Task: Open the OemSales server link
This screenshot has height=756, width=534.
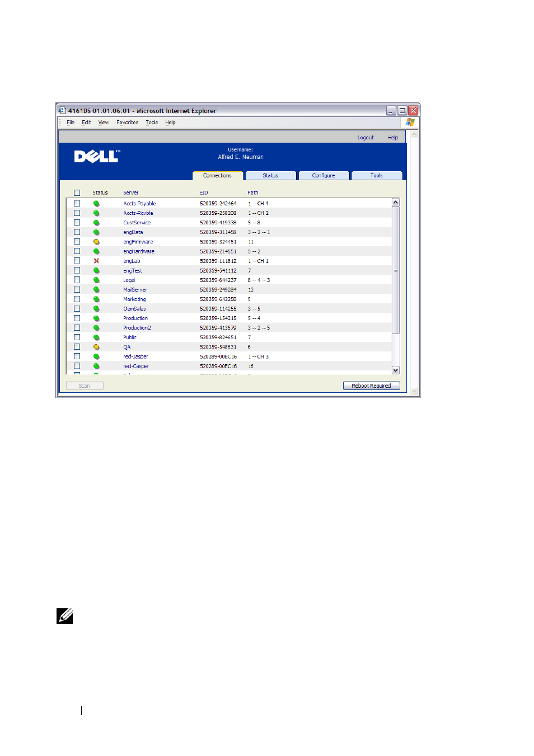Action: click(134, 309)
